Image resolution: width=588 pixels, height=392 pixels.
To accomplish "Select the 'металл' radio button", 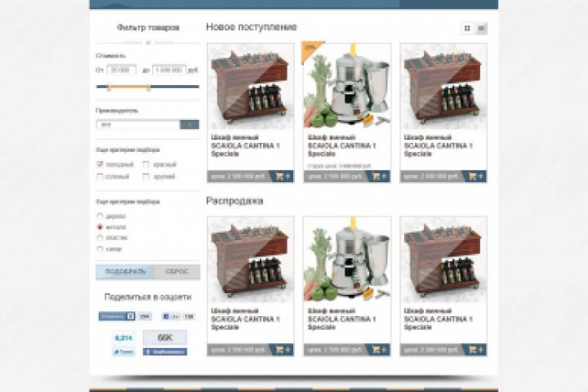I will click(x=100, y=227).
